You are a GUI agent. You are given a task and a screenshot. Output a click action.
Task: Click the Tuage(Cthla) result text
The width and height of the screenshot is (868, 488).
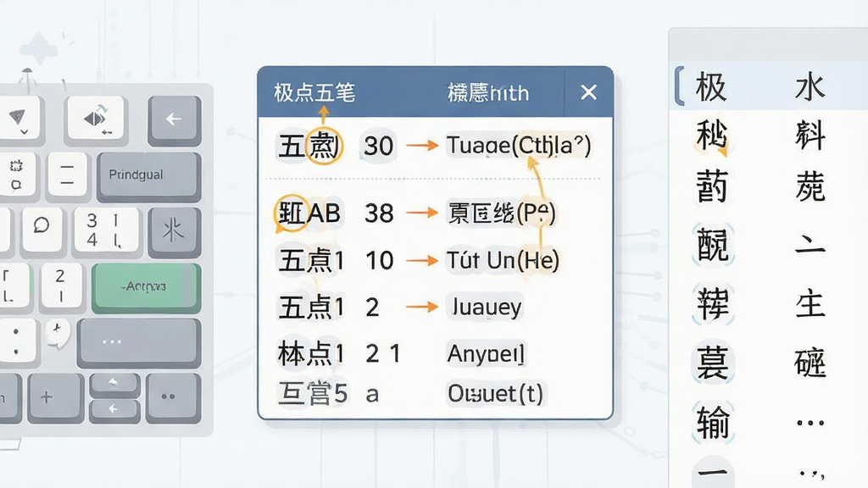[x=519, y=146]
